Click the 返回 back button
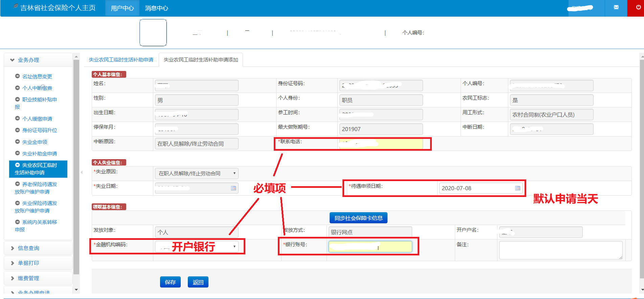The width and height of the screenshot is (644, 299). pos(198,282)
